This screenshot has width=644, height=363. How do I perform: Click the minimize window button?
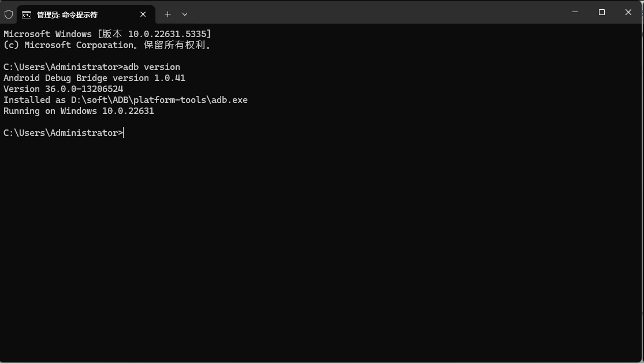click(x=575, y=12)
